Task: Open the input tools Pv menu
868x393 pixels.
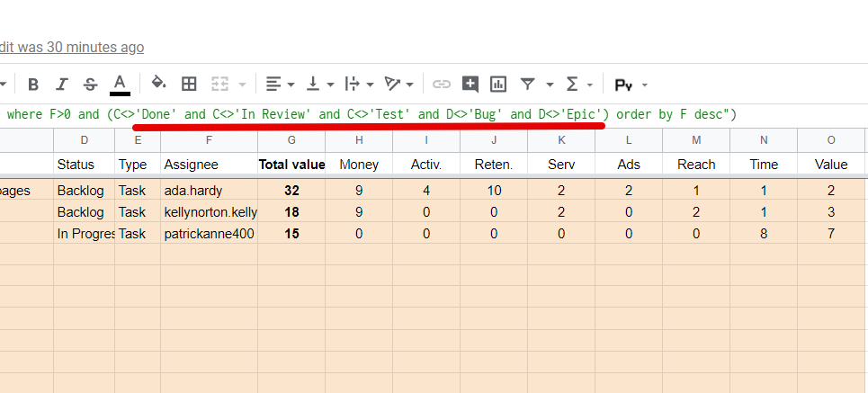Action: (631, 85)
